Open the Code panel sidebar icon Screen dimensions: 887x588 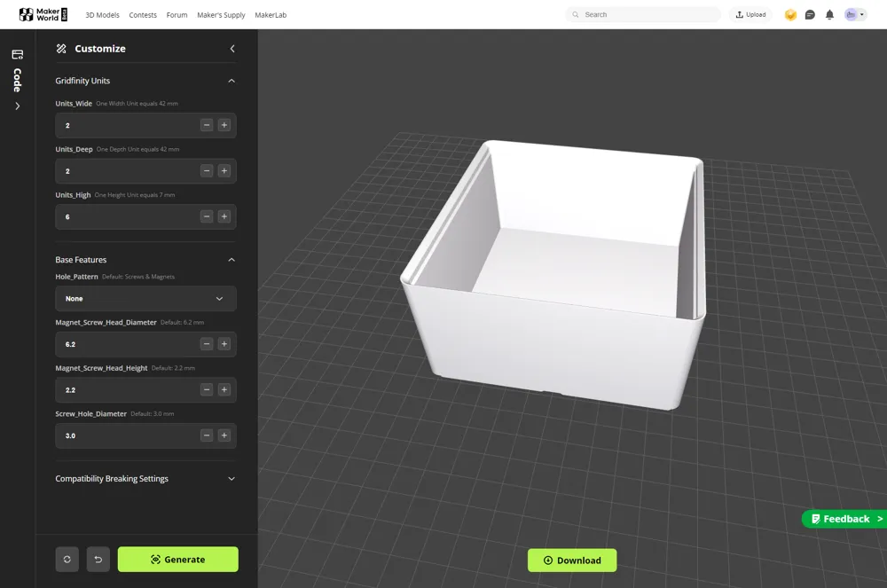(x=17, y=55)
